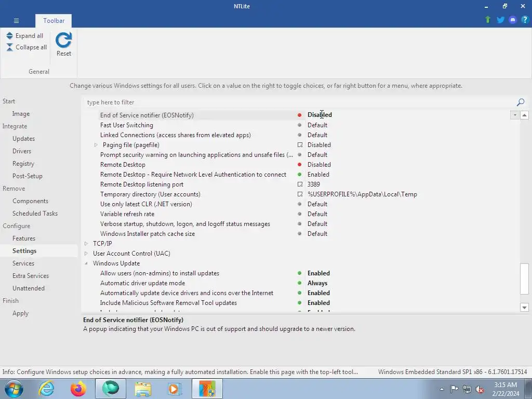
Task: Open dropdown for End of Service notifier
Action: point(515,115)
